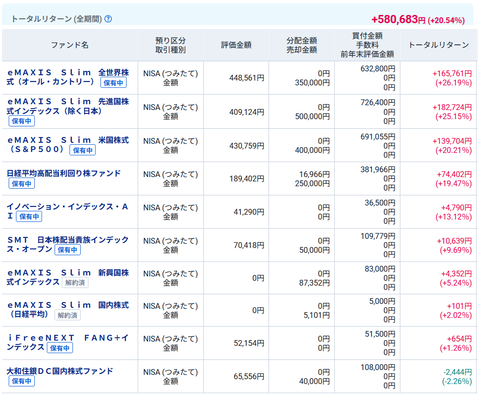Open eMAXIS Slim 全世界株式(オール・カントリー) fund link
480x398 pixels.
click(68, 77)
